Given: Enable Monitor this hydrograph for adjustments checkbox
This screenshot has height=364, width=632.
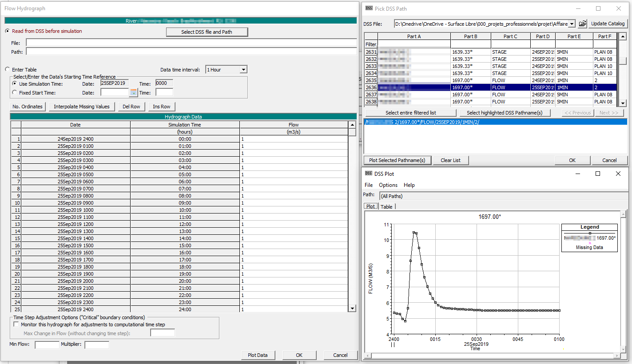Looking at the screenshot, I should (16, 324).
